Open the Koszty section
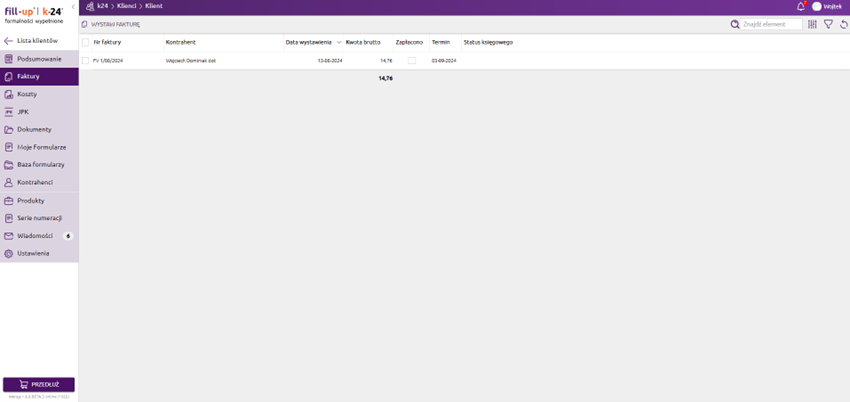The width and height of the screenshot is (850, 402). 39,94
